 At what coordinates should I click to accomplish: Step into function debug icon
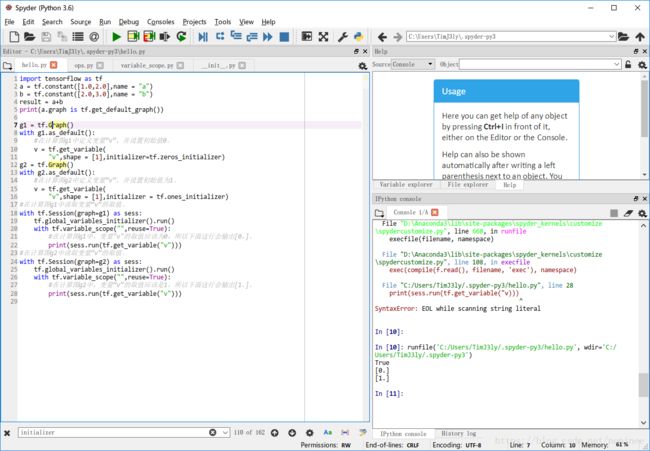[x=236, y=36]
